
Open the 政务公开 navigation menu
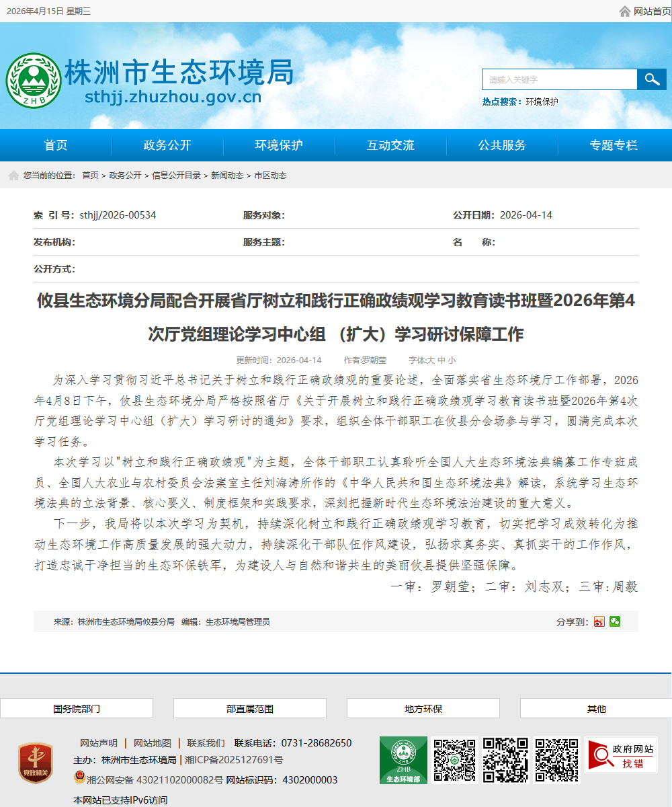pyautogui.click(x=167, y=145)
